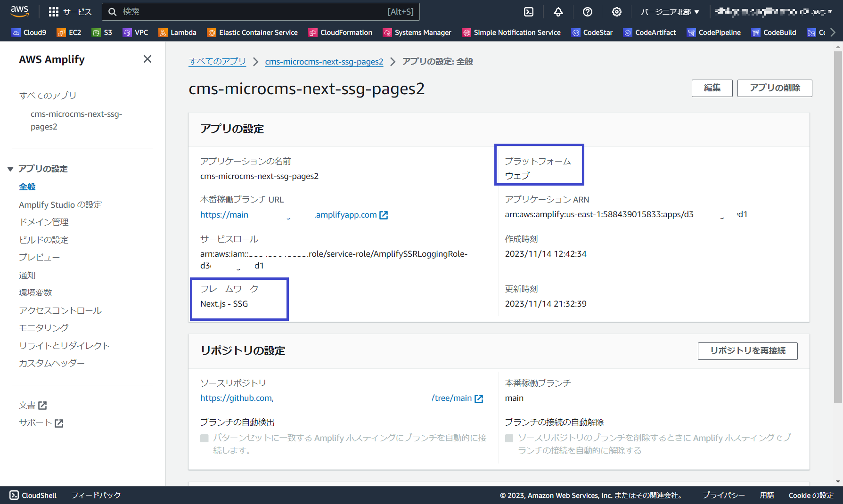The height and width of the screenshot is (504, 843).
Task: Select cms-microcms-next-ssg-pages2 in sidebar
Action: [x=76, y=120]
